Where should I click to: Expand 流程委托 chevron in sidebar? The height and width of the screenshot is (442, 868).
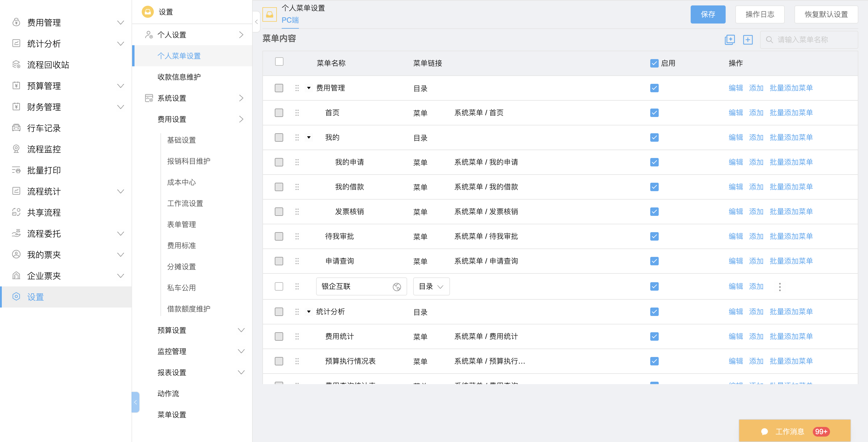coord(120,233)
